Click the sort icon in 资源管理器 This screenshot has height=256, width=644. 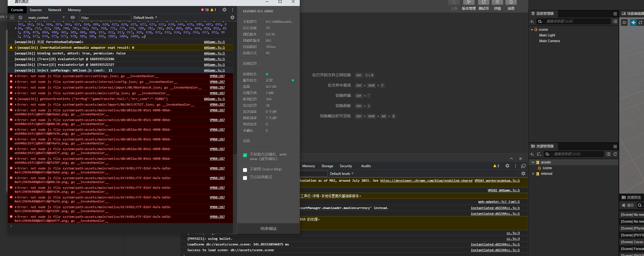[539, 154]
